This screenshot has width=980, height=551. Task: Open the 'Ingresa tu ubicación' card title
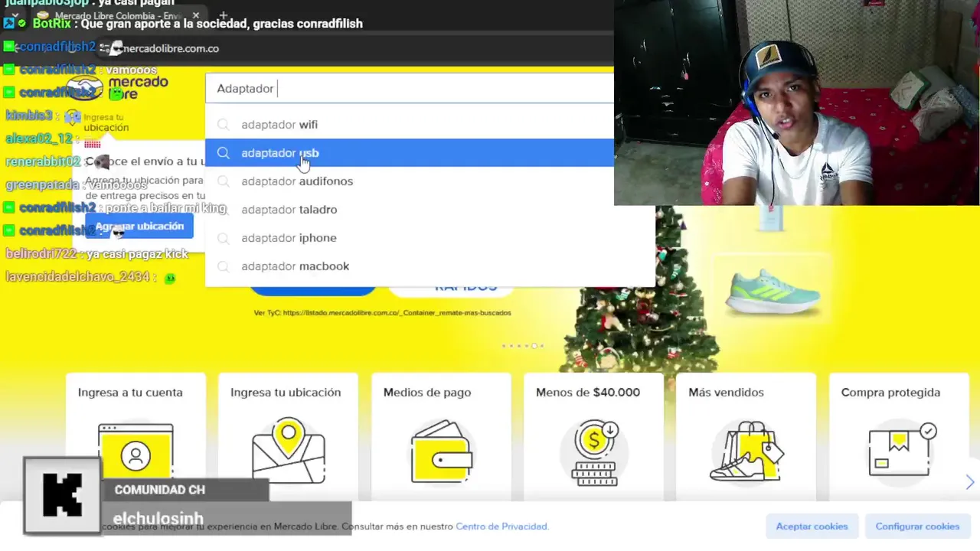[286, 393]
